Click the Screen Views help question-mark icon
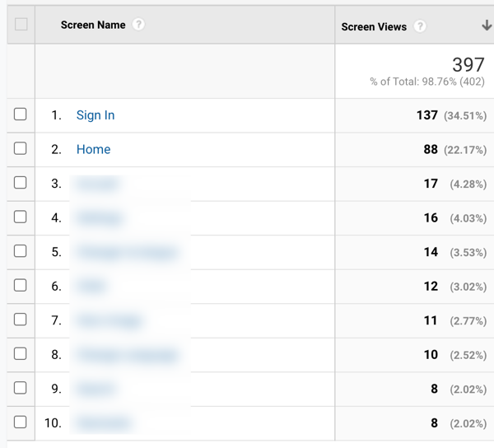This screenshot has width=494, height=448. (420, 26)
